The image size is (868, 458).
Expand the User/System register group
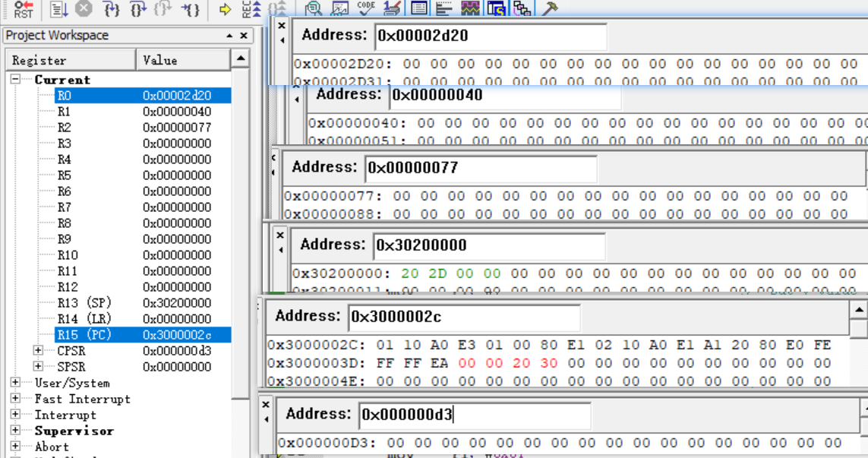[15, 383]
